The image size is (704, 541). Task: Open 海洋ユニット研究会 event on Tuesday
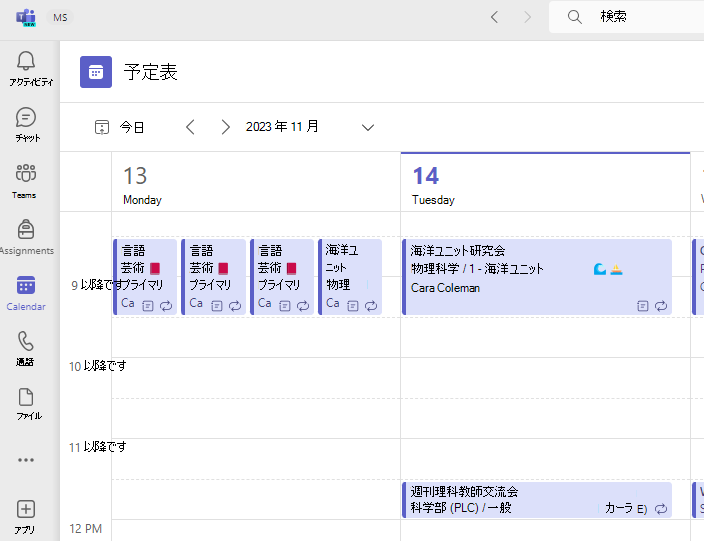(537, 277)
